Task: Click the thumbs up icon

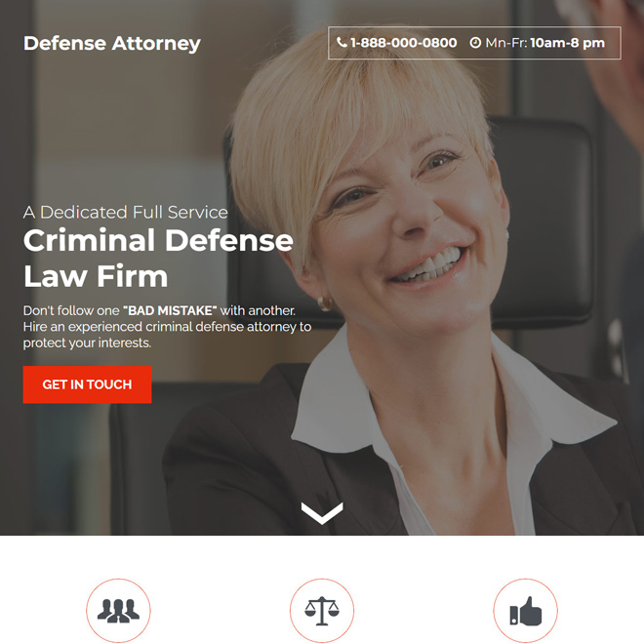Action: tap(526, 611)
